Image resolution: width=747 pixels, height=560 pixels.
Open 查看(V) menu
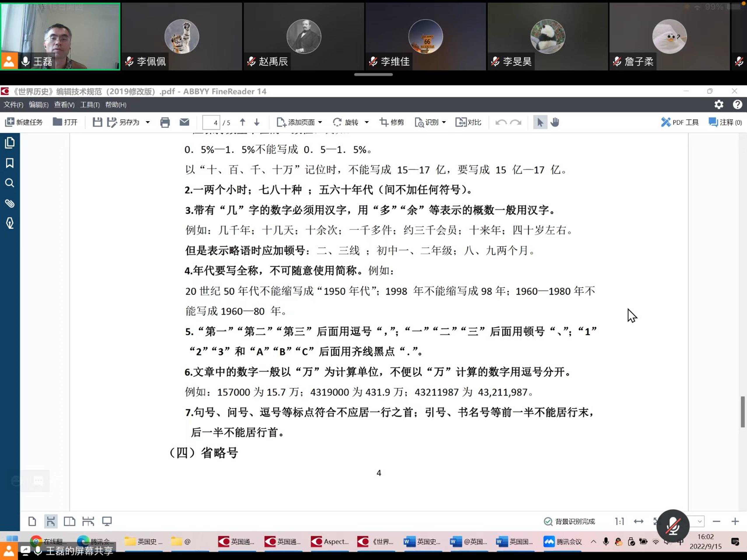pyautogui.click(x=64, y=105)
